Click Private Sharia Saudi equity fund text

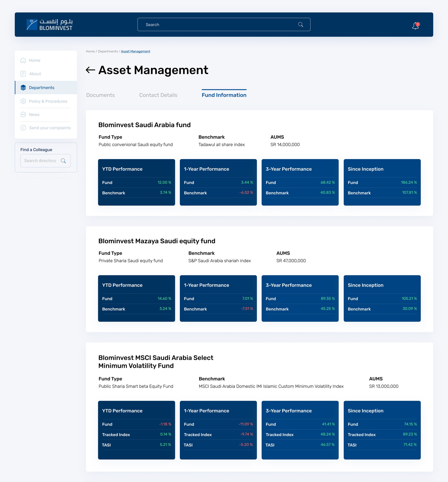click(x=131, y=261)
